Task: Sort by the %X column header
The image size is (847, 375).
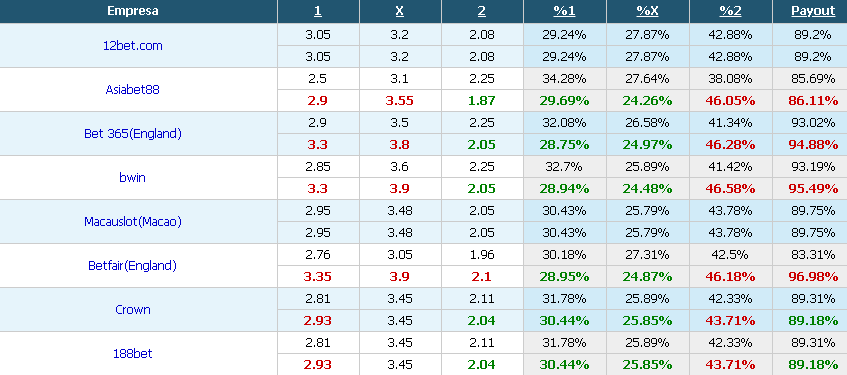Action: tap(647, 11)
